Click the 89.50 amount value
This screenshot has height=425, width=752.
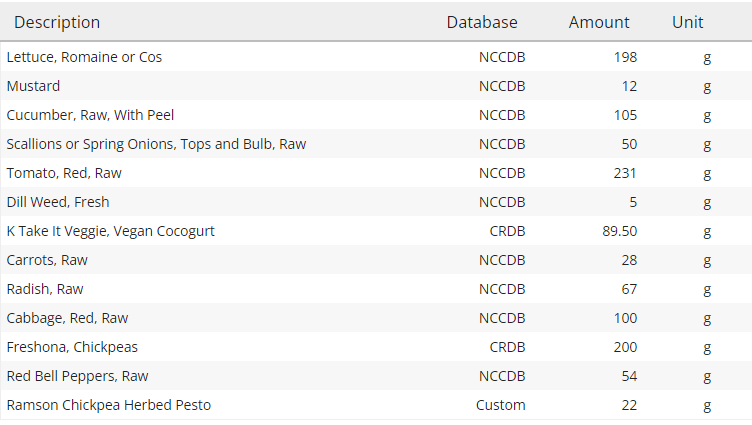click(618, 231)
